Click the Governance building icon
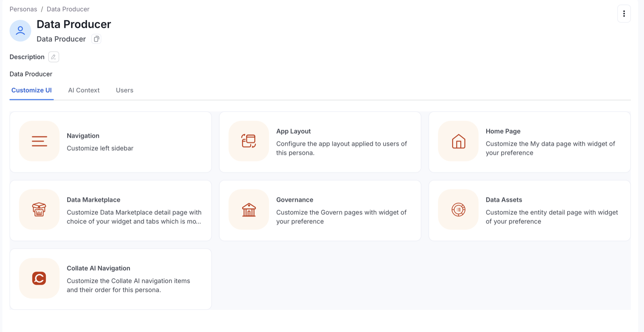Image resolution: width=644 pixels, height=332 pixels. pos(249,209)
